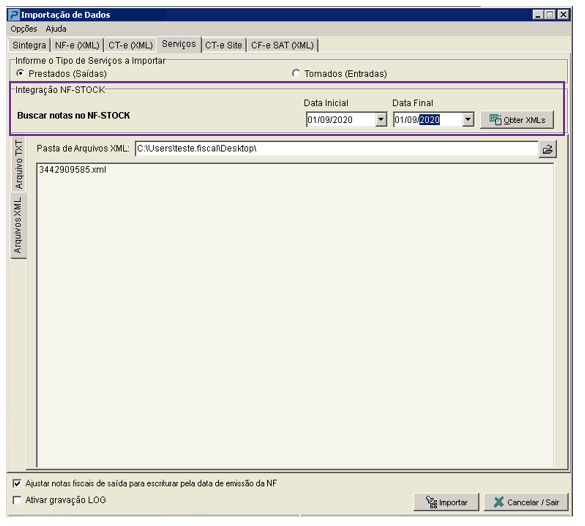Toggle Ajustar notas fiscais de saída checkbox
Viewport: 585px width, 526px height.
click(17, 483)
